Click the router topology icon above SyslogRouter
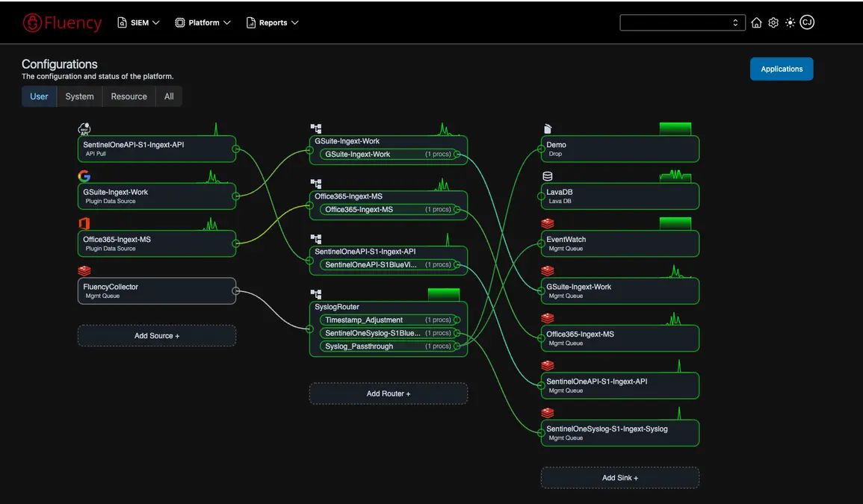 [x=315, y=294]
